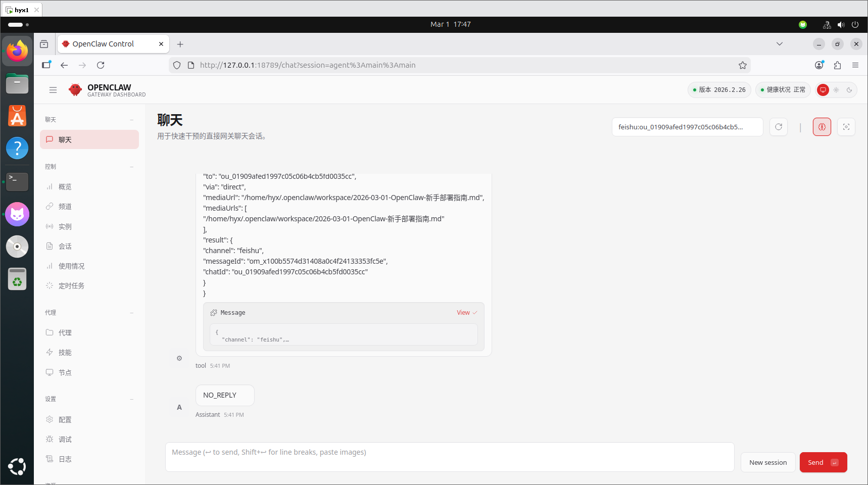Viewport: 868px width, 485px height.
Task: Click the 版本 2026.2.26 badge
Action: 719,90
